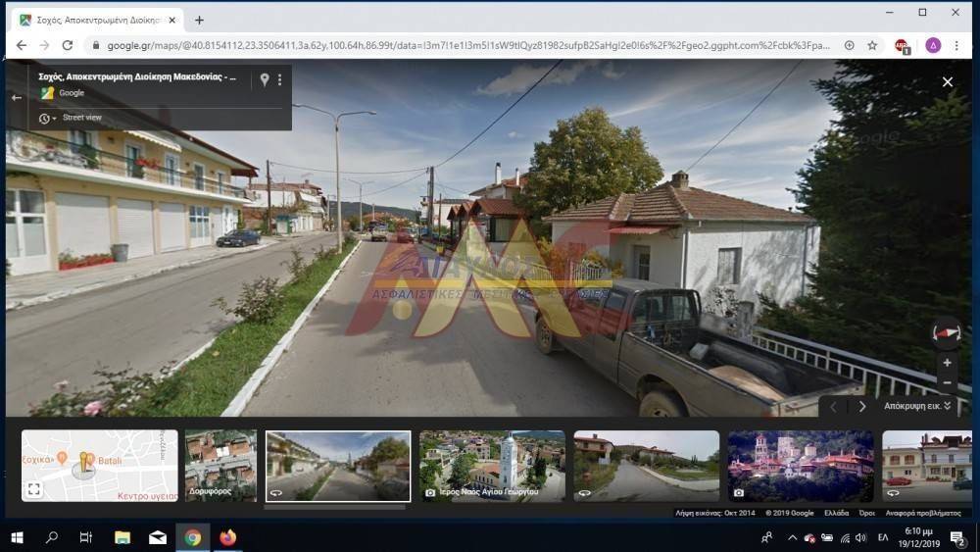The image size is (980, 552).
Task: Open the Ιερός Ναός Αγίου Γεωργίου photo thumbnail
Action: tap(492, 466)
